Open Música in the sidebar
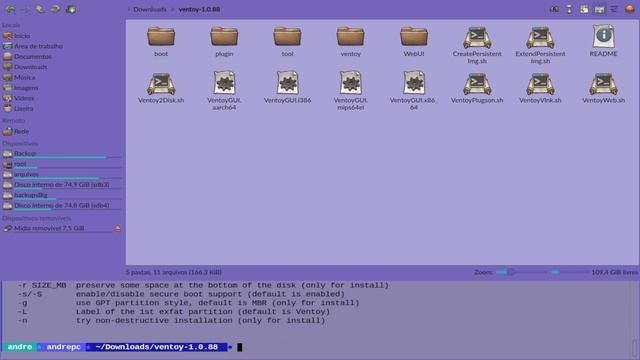Image resolution: width=640 pixels, height=360 pixels. [x=24, y=77]
